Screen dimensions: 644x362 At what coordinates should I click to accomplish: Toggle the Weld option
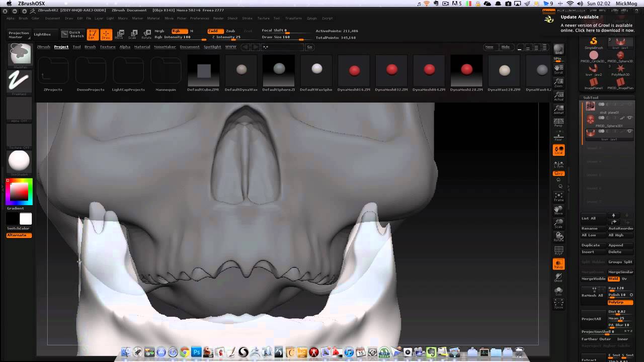pos(613,279)
